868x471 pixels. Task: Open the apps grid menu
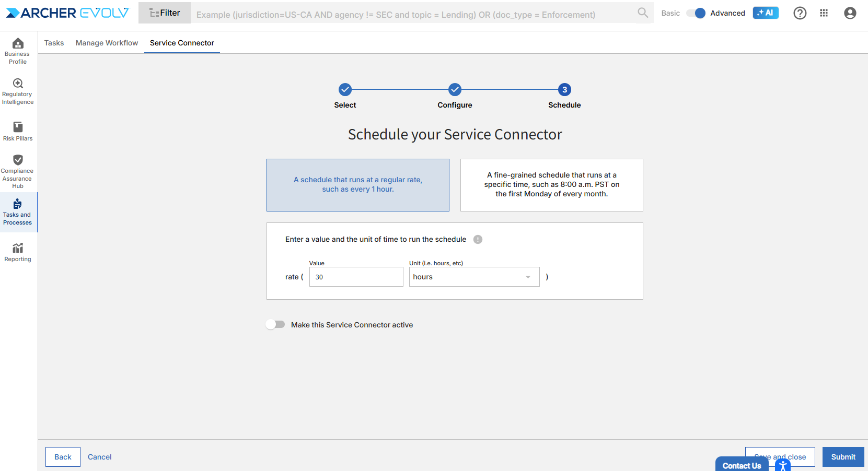click(824, 13)
